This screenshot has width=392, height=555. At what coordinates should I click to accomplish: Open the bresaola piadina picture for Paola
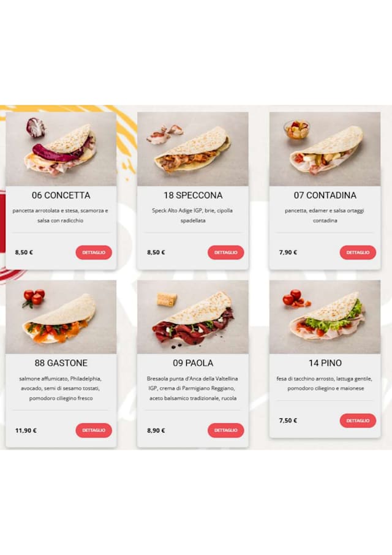[x=193, y=317]
